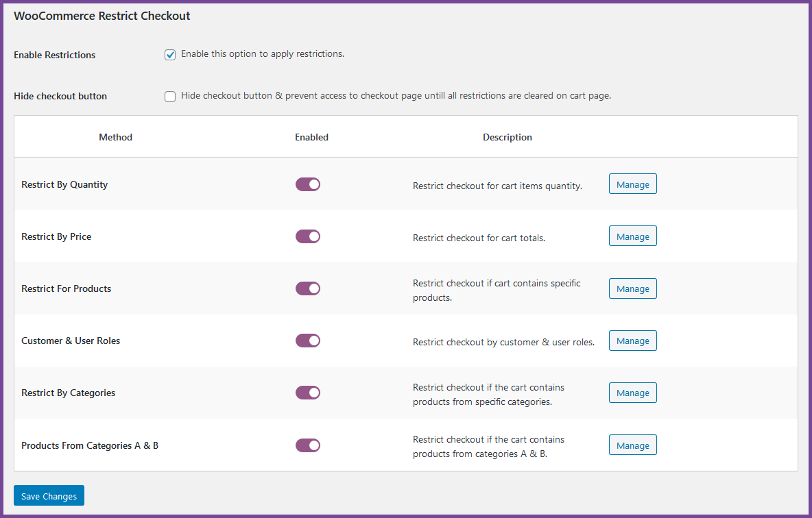Viewport: 812px width, 518px height.
Task: Select the Restrict By Quantity row label
Action: click(x=64, y=185)
